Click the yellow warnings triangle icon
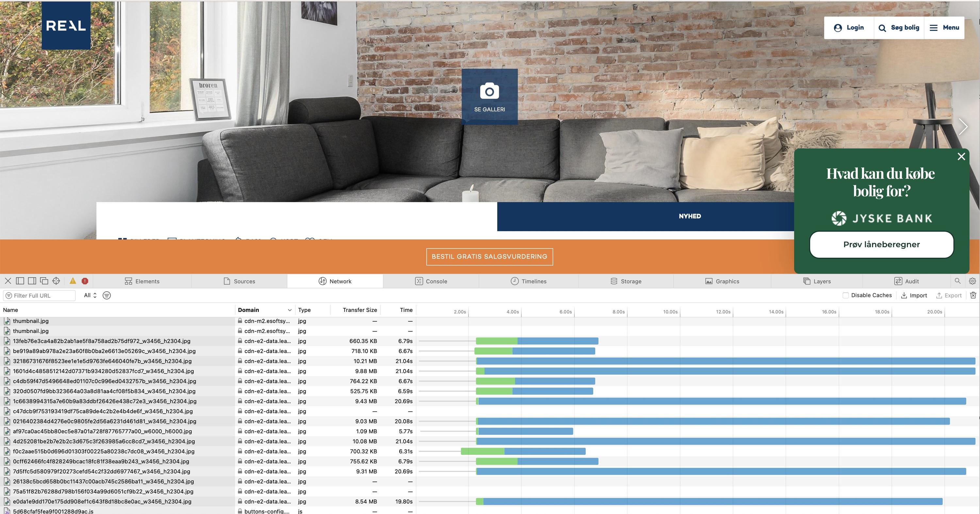This screenshot has width=980, height=514. point(73,281)
